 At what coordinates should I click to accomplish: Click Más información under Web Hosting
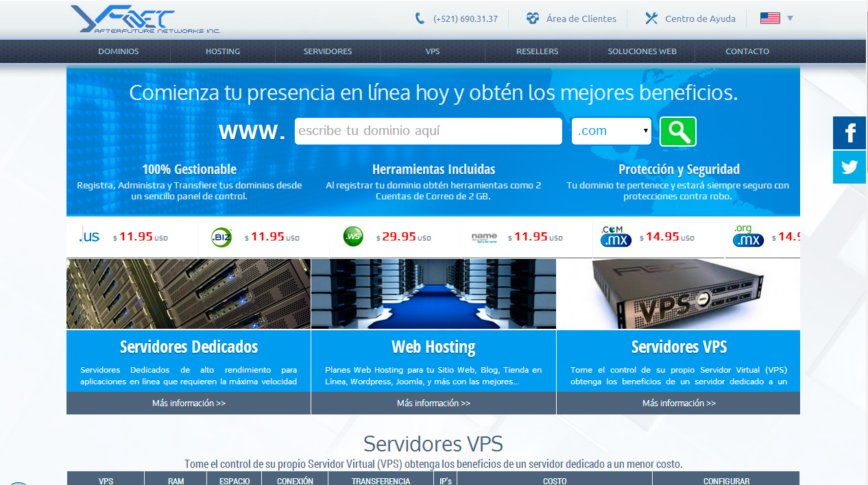pos(433,403)
